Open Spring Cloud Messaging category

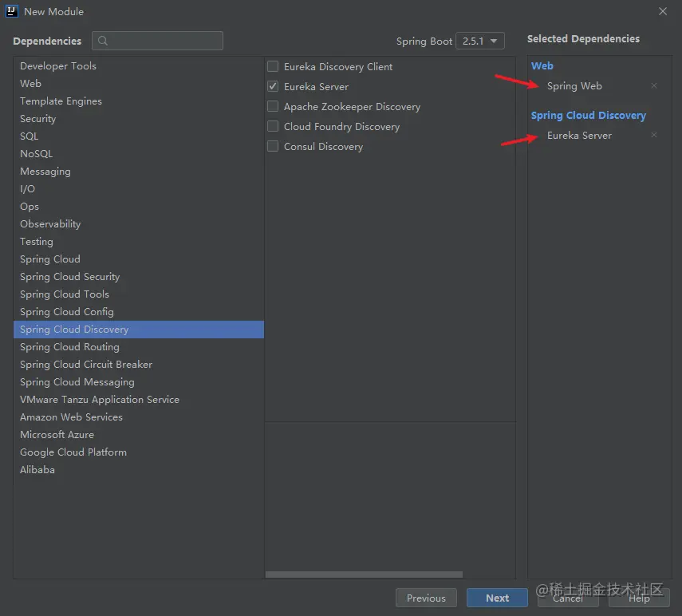139,382
